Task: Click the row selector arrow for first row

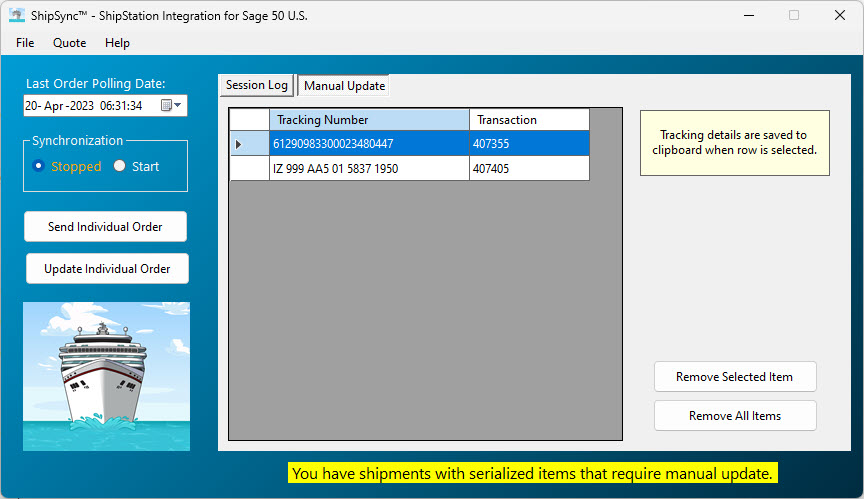Action: tap(250, 144)
